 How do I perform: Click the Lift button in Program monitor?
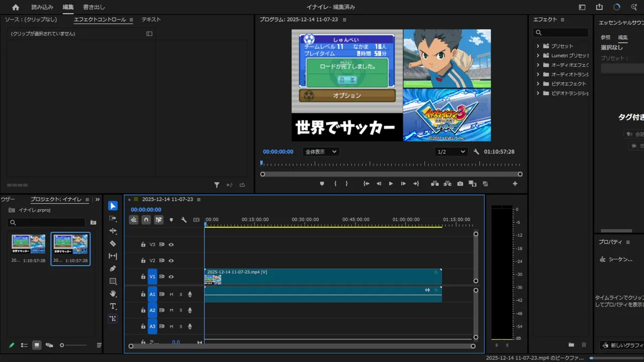(x=434, y=184)
